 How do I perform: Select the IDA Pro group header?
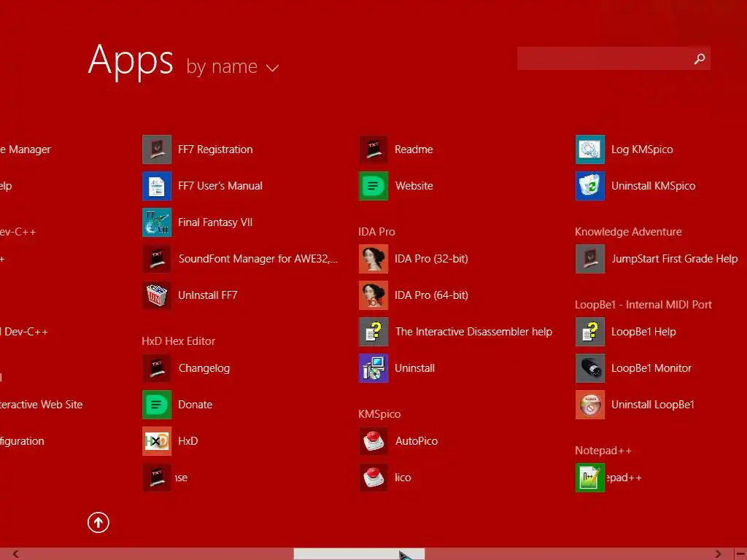(376, 232)
